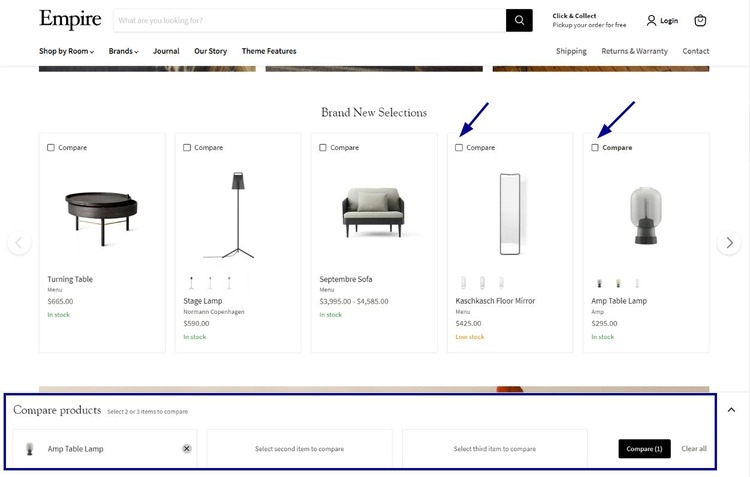Click the Empire logo
The width and height of the screenshot is (750, 477).
pyautogui.click(x=70, y=19)
